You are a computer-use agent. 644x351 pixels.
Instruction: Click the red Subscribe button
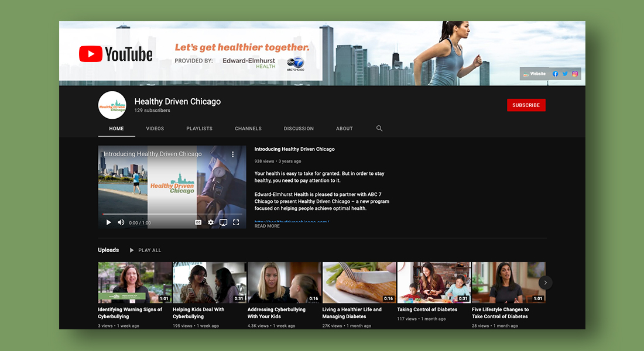[x=526, y=105]
